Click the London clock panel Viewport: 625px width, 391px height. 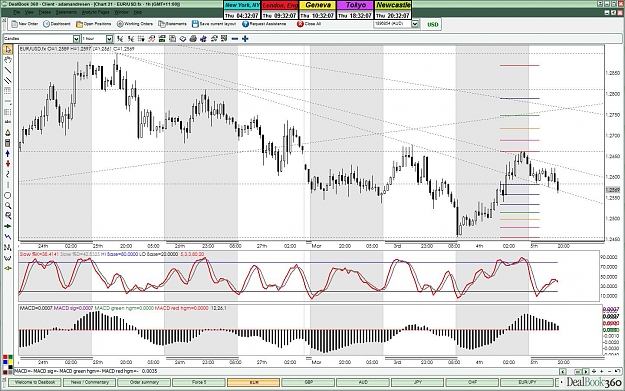(280, 10)
